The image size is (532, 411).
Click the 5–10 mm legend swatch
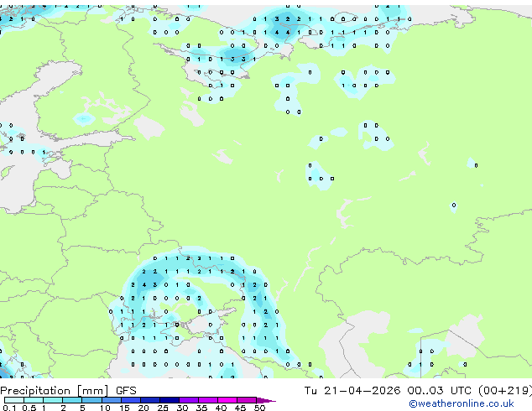coord(92,400)
